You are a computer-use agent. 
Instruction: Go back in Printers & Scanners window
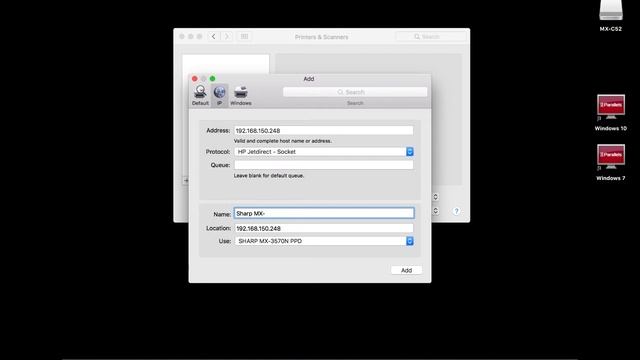[213, 37]
